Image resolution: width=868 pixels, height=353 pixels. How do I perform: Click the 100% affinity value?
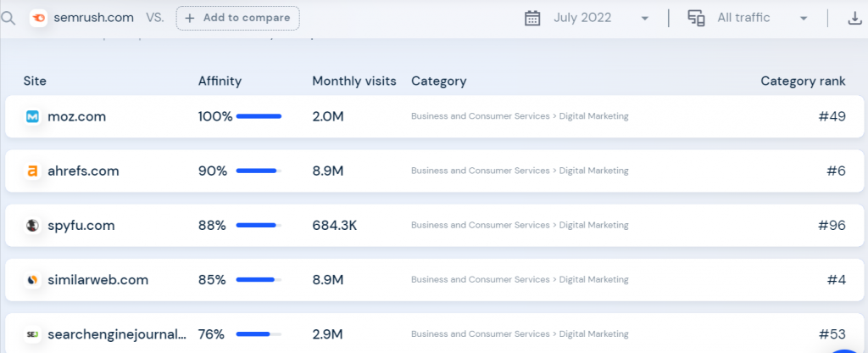coord(215,117)
